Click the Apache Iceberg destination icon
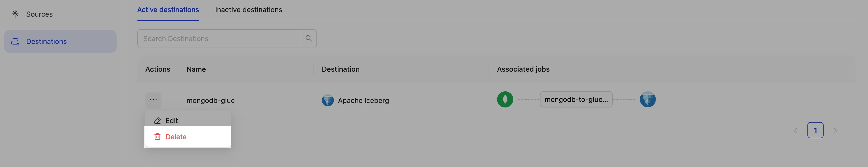This screenshot has width=868, height=167. [328, 100]
